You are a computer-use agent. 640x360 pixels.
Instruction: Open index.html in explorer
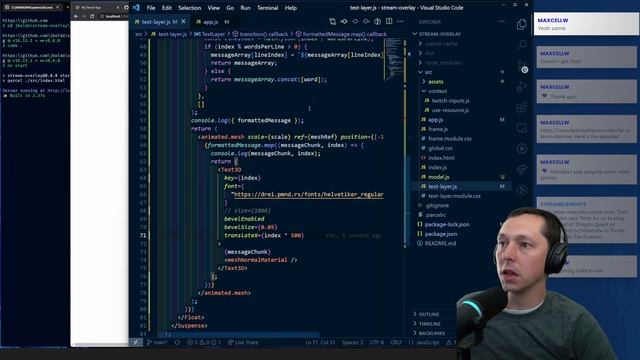click(441, 158)
